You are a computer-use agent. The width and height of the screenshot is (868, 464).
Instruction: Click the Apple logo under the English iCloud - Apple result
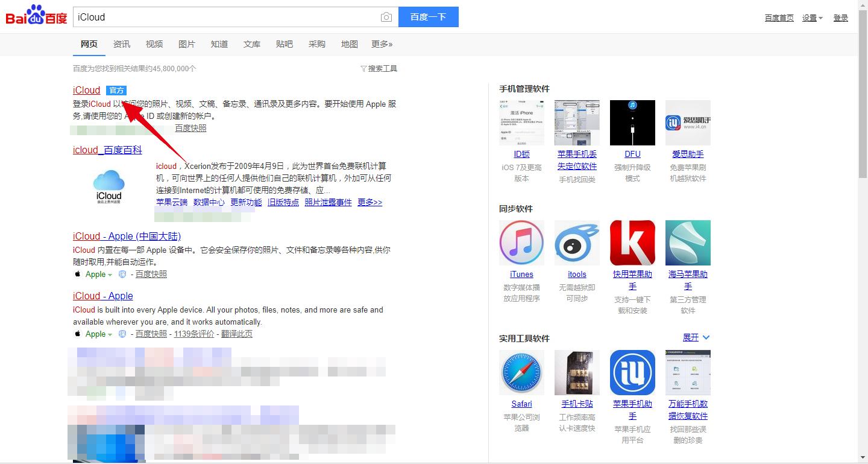point(77,334)
